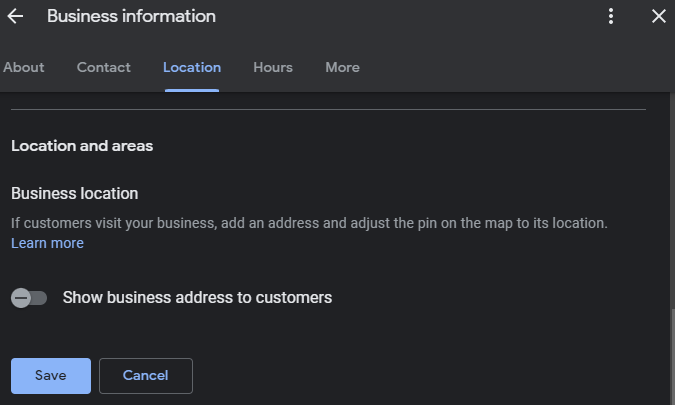Select the Location tab
Screen dimensions: 675x405
(x=192, y=68)
